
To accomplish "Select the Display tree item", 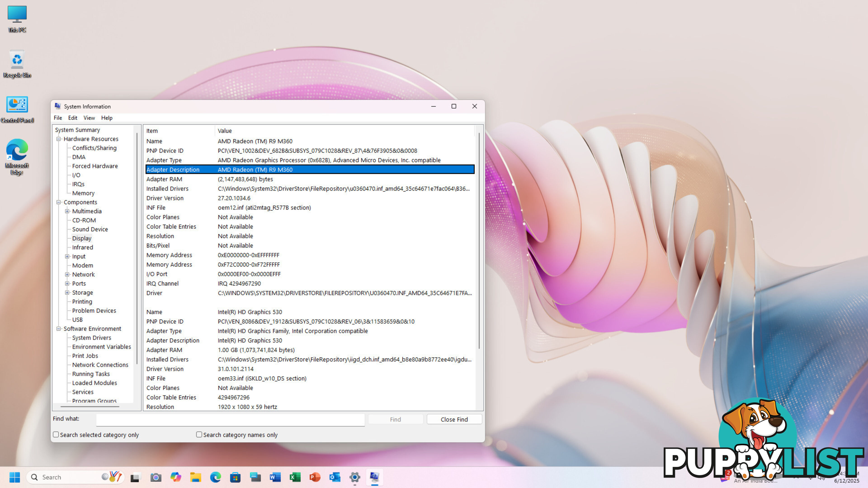I will click(x=82, y=238).
